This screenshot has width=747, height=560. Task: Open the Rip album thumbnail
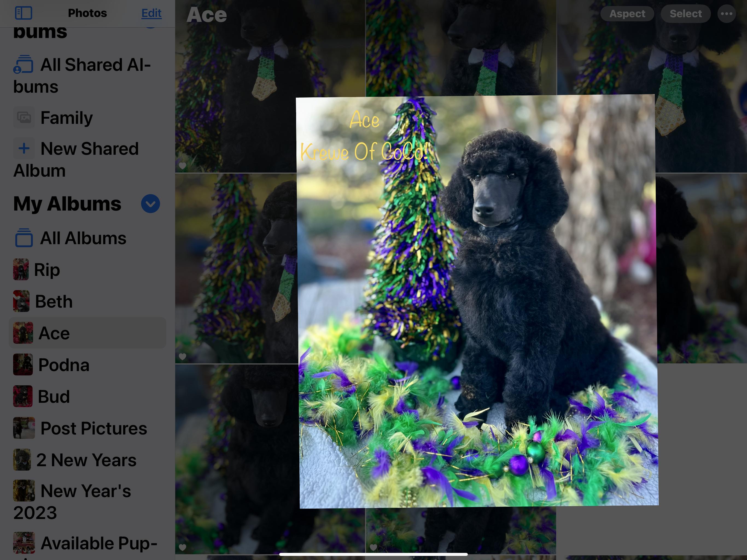tap(21, 270)
